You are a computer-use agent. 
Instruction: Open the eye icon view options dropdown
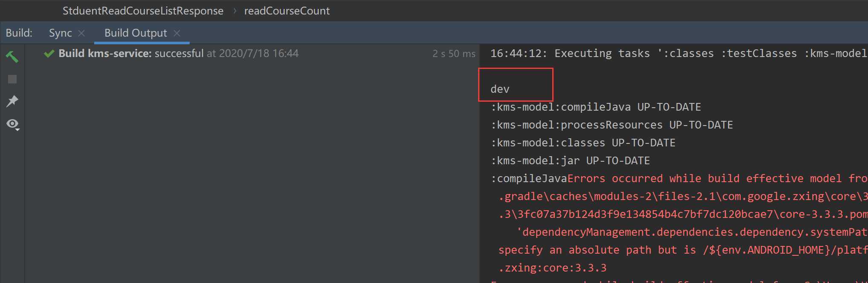coord(13,124)
